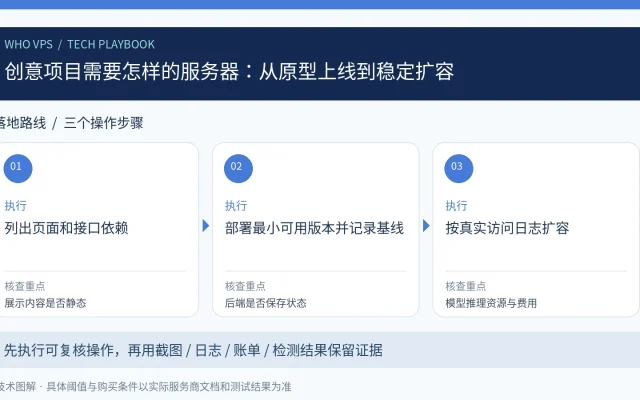Click the footnote 具体阈值与购买条件 text

click(169, 387)
